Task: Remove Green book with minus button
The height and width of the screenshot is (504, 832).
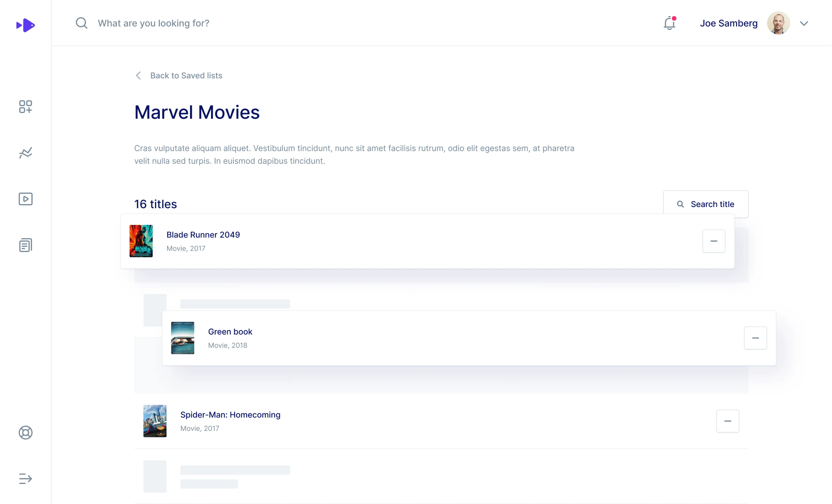Action: [x=755, y=338]
